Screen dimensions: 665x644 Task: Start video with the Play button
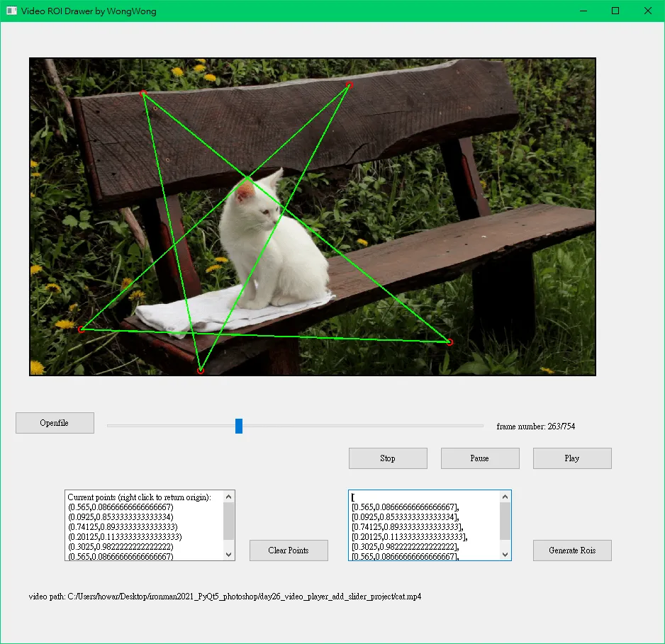[x=571, y=458]
